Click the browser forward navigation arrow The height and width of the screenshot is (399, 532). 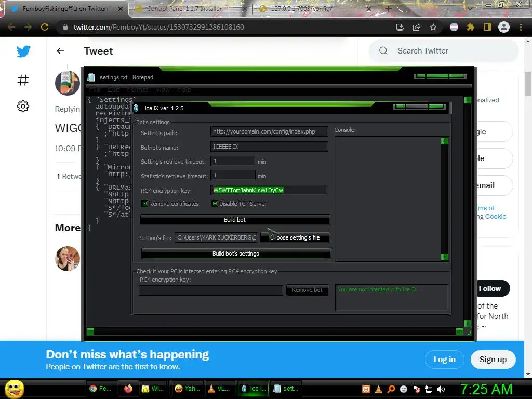click(28, 27)
